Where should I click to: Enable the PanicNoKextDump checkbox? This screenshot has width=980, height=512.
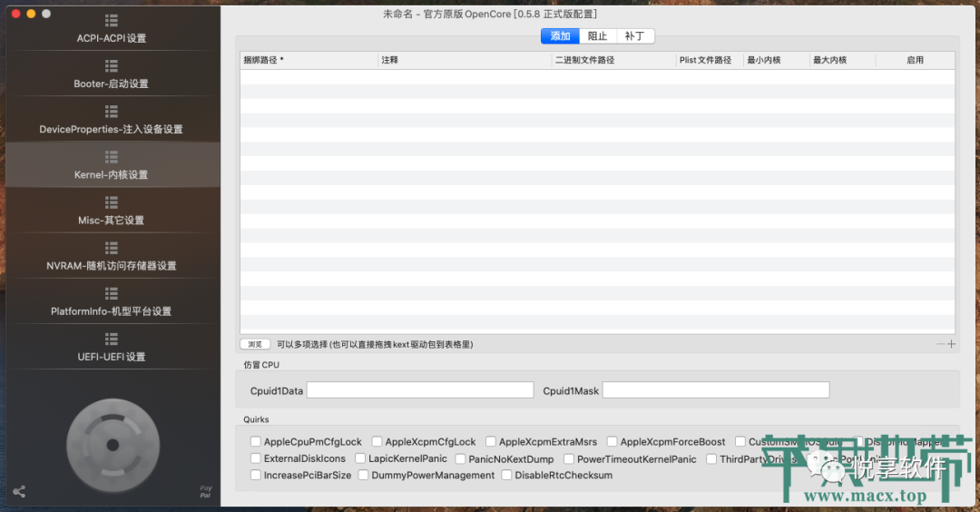(x=461, y=458)
